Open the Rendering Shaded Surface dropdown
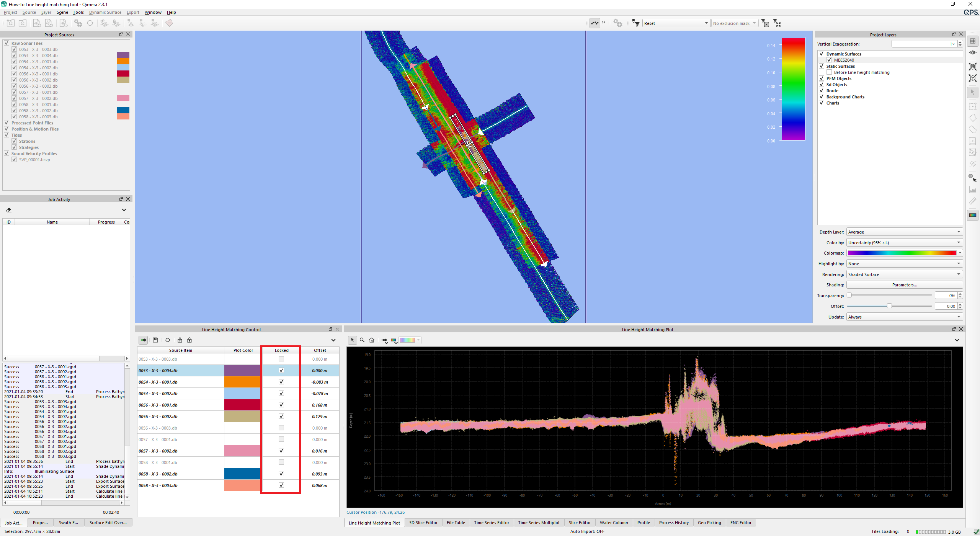This screenshot has height=536, width=980. click(904, 275)
